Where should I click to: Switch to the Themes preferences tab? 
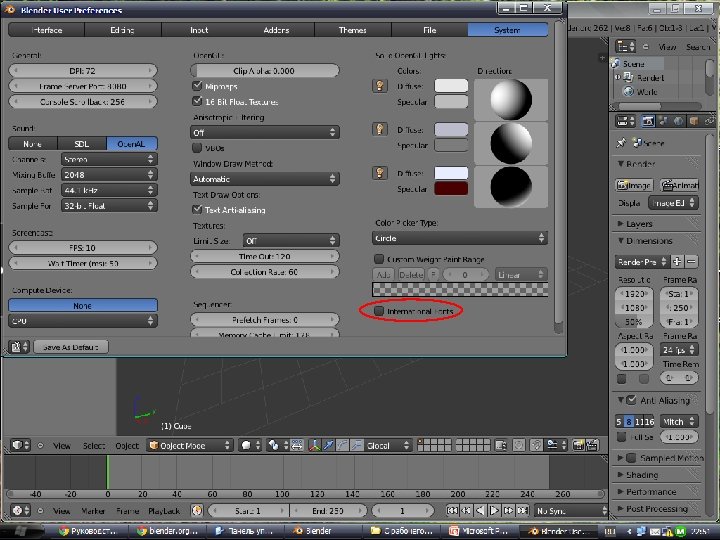(x=352, y=30)
